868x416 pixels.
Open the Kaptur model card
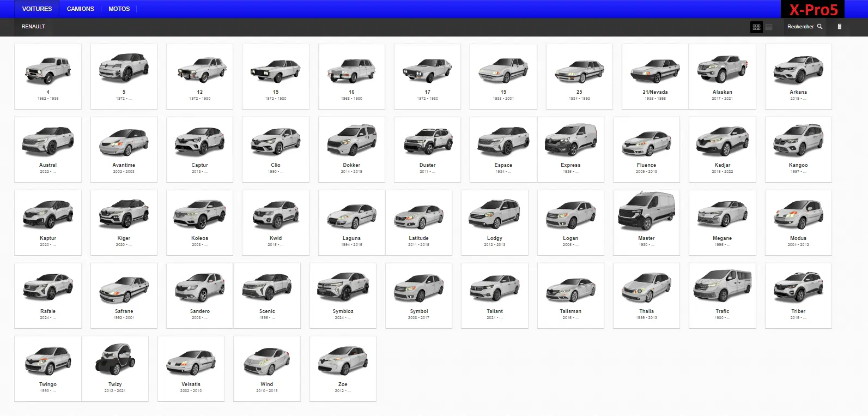(48, 222)
